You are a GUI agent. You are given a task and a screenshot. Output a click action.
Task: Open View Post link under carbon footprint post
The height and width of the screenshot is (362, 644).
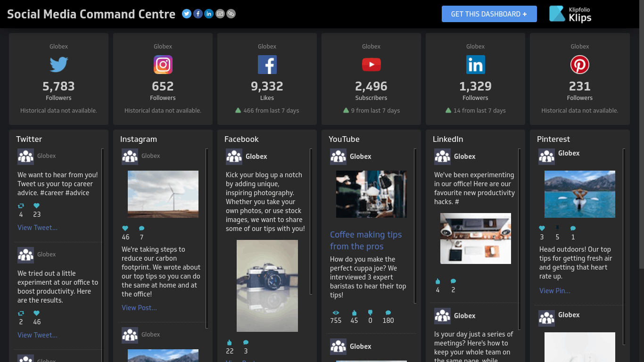point(139,308)
